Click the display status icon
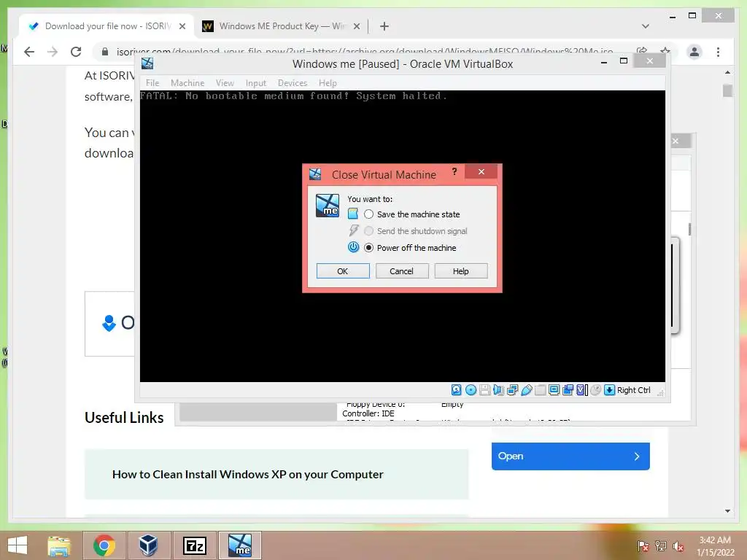 coord(554,390)
